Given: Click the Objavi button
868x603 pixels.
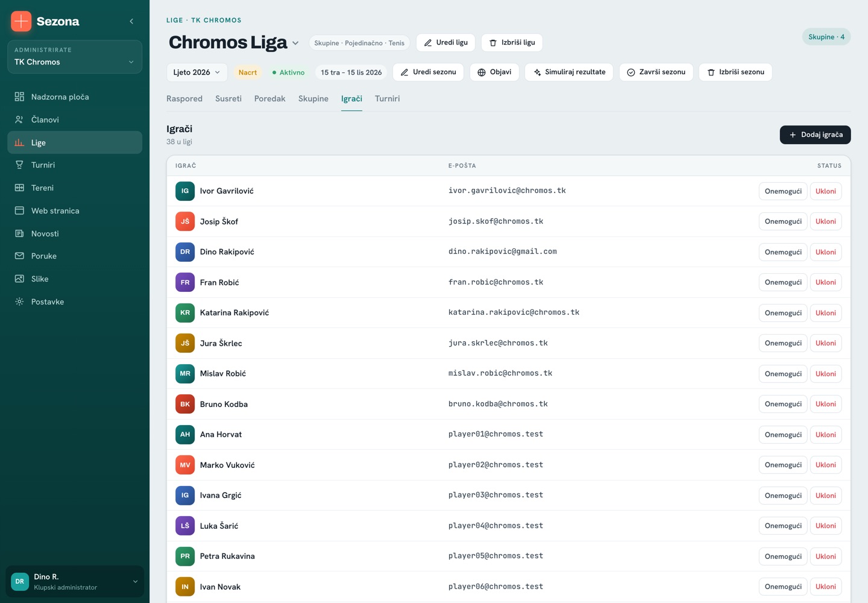Looking at the screenshot, I should (x=494, y=72).
